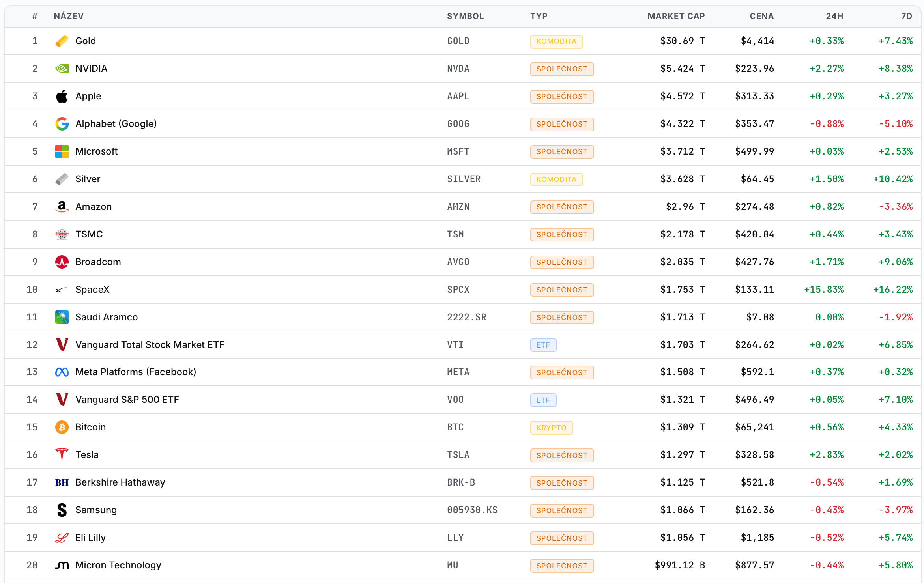
Task: Sort by the # rank column header
Action: point(35,16)
